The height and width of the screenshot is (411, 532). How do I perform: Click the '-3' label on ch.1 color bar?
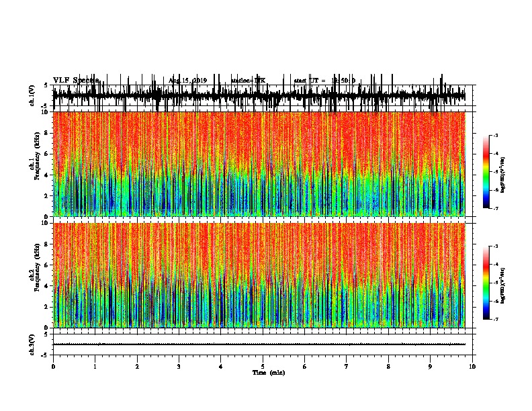coord(495,136)
